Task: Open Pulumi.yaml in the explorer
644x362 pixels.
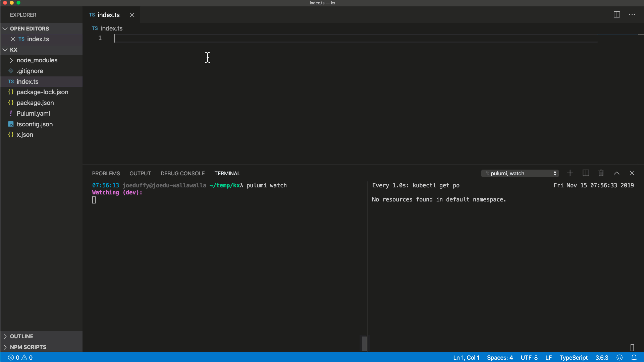Action: coord(33,114)
